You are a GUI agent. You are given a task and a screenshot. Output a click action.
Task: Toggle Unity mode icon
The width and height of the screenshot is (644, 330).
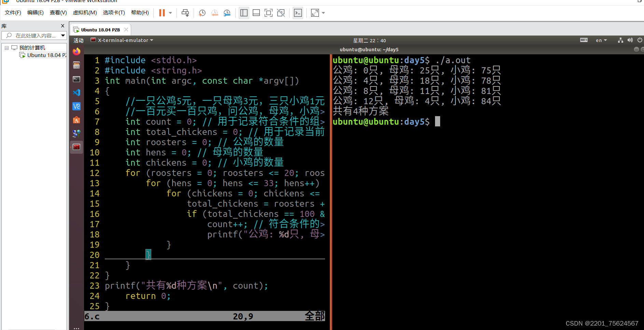[x=281, y=13]
